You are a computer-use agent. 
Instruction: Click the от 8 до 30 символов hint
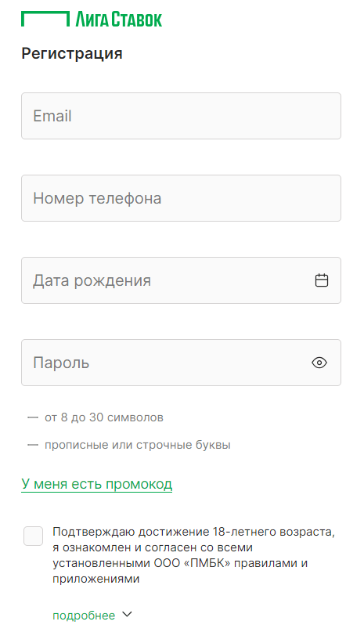pos(104,417)
